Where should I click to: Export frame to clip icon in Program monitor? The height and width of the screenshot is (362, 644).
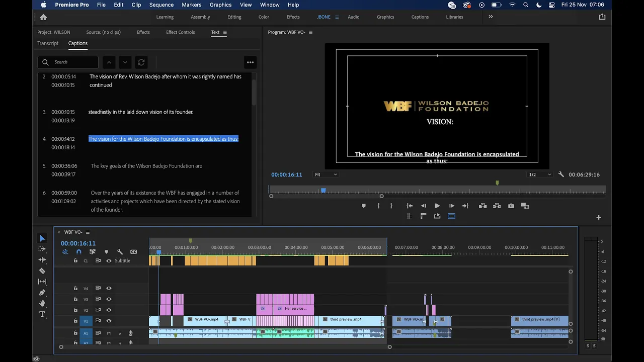click(437, 216)
